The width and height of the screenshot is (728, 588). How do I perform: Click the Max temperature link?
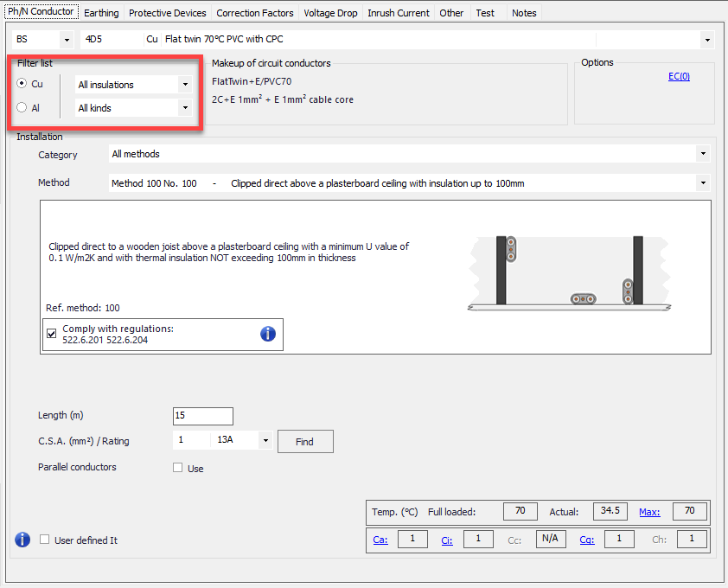click(x=649, y=512)
